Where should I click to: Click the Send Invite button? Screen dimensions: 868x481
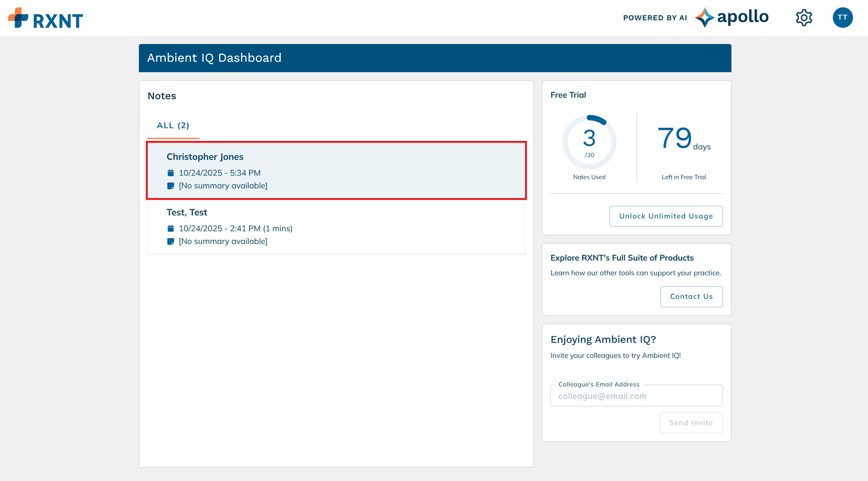point(691,423)
